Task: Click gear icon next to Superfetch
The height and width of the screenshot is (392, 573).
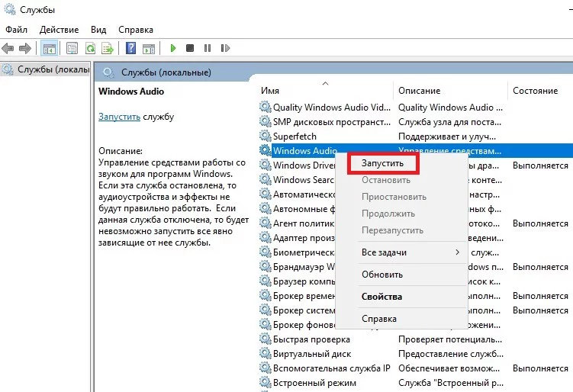Action: click(266, 136)
